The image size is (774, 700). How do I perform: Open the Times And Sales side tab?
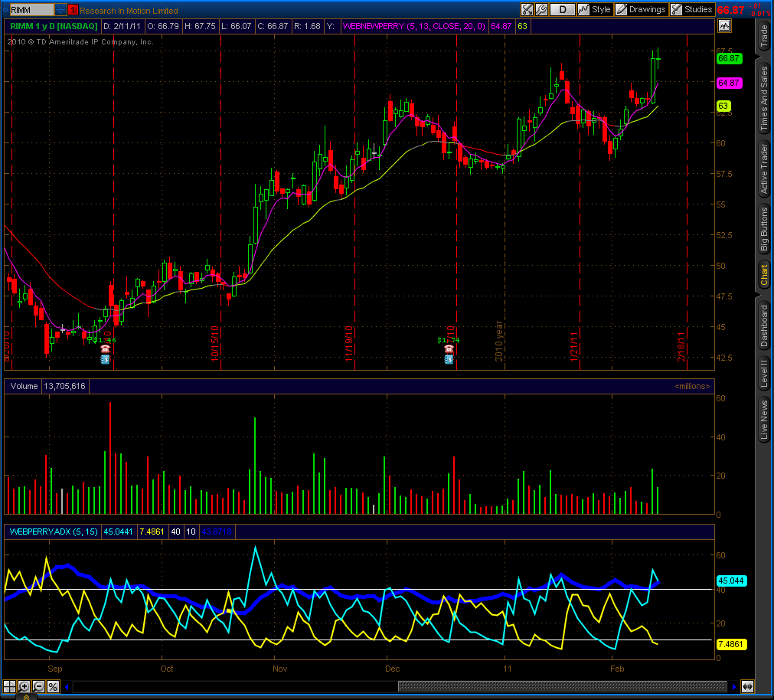click(x=764, y=98)
